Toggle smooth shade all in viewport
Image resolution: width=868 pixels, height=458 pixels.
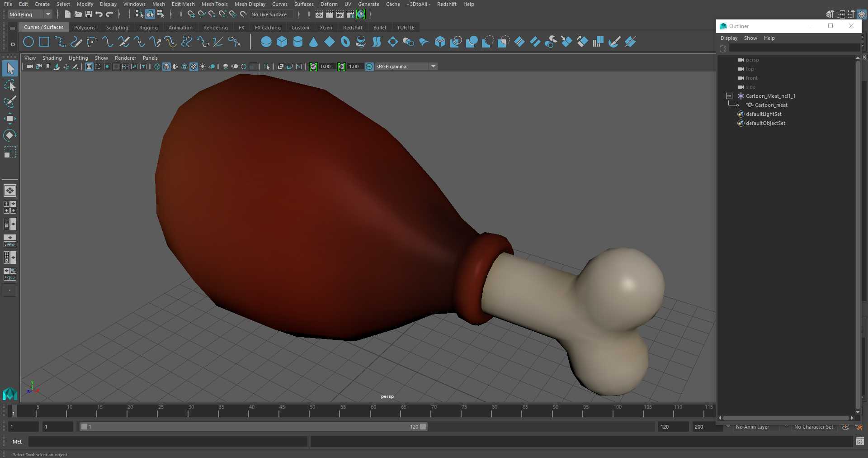point(166,67)
